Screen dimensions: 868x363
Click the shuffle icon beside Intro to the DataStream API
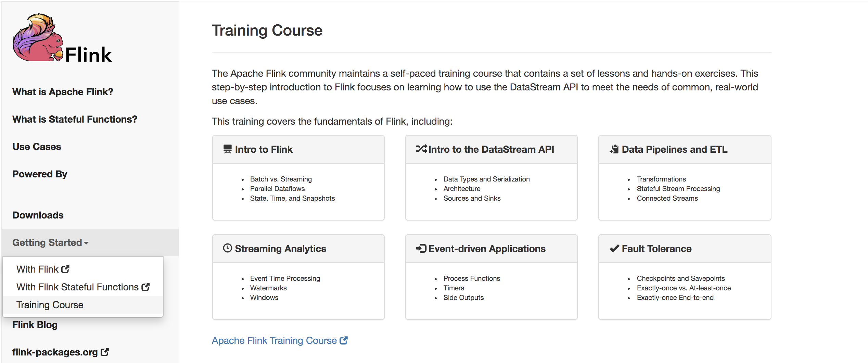click(421, 149)
